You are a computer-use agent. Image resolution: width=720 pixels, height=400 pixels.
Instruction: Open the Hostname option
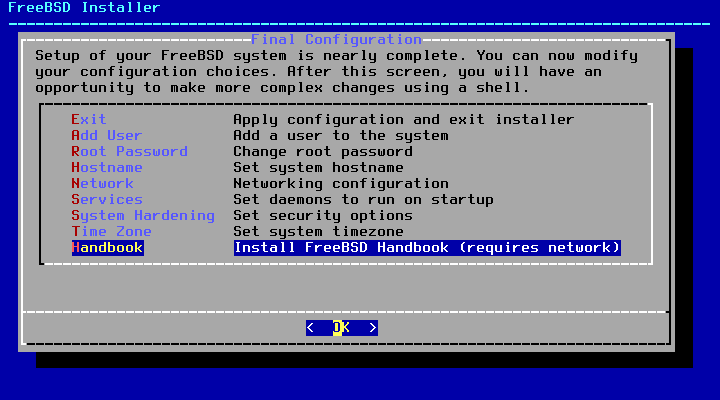tap(107, 168)
